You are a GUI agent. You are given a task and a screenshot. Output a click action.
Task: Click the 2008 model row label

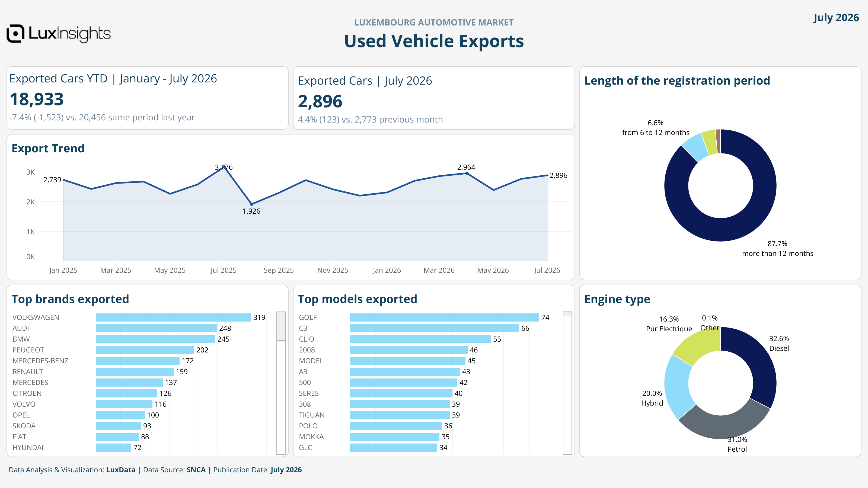[307, 350]
